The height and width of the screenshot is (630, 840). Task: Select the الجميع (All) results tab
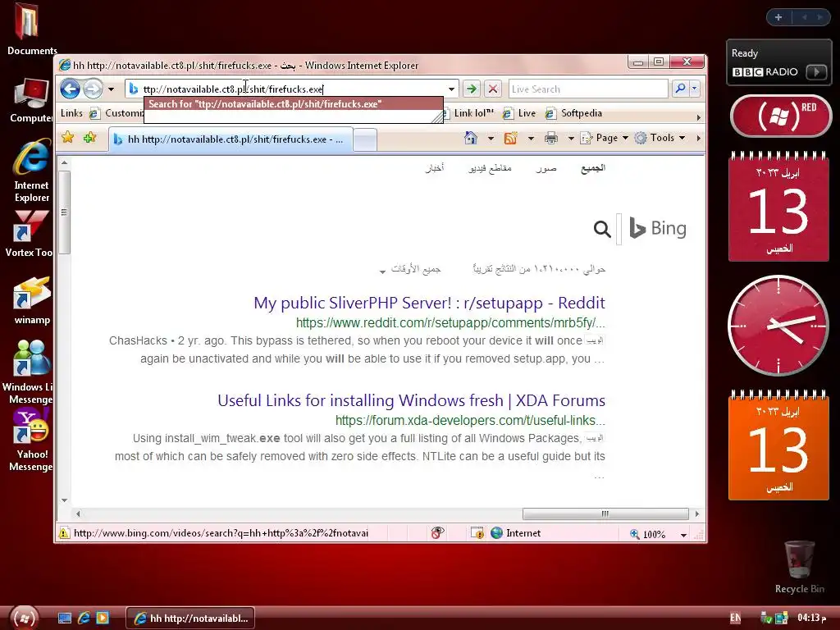click(593, 168)
